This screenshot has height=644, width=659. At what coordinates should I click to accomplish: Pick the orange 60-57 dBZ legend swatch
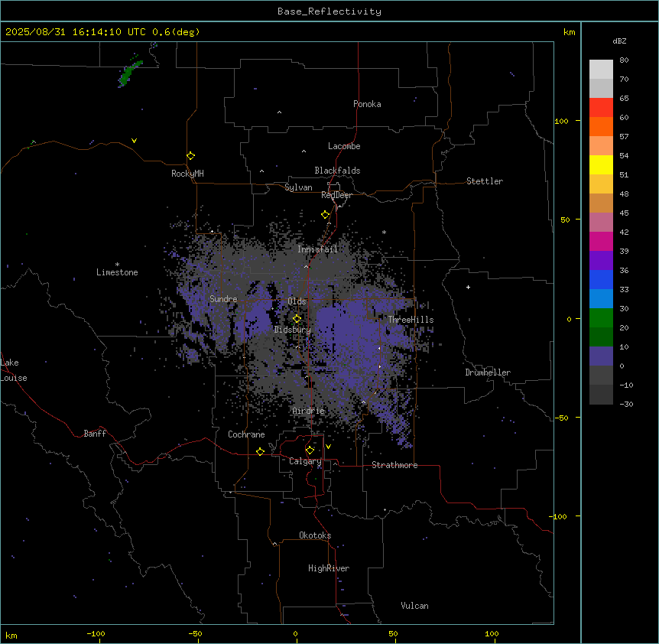(x=601, y=126)
